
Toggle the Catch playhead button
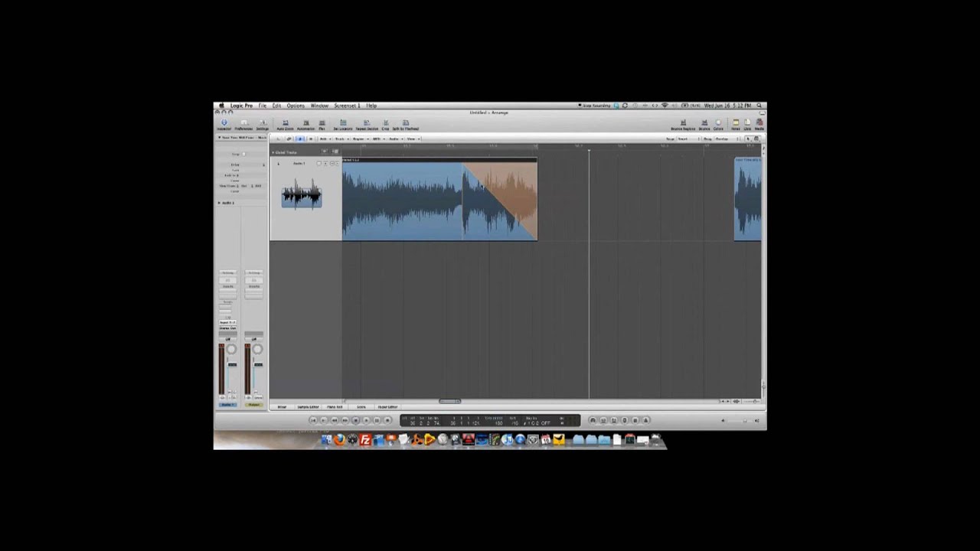pos(300,139)
